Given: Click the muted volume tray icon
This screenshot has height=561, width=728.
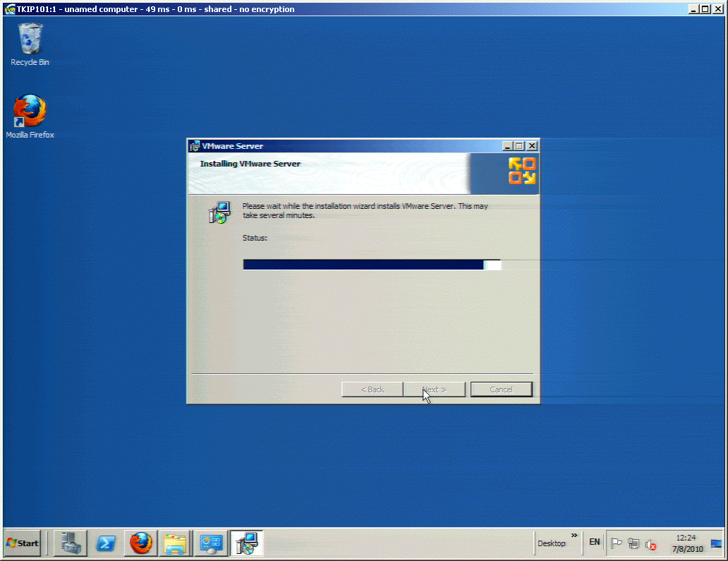Looking at the screenshot, I should point(651,544).
